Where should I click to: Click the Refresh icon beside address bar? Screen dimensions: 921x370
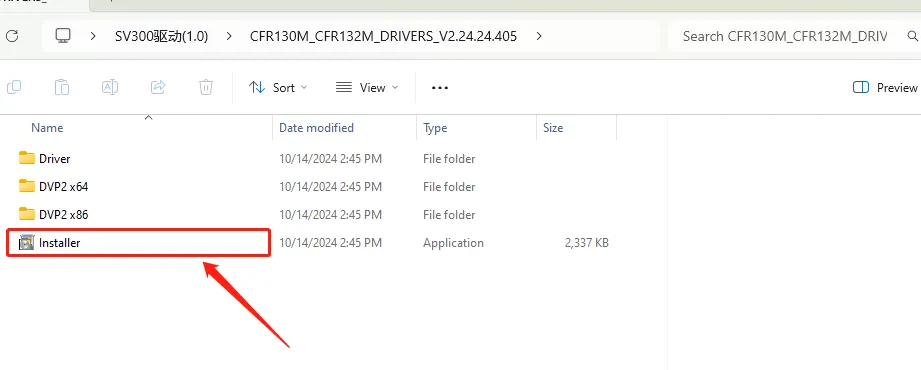(12, 36)
